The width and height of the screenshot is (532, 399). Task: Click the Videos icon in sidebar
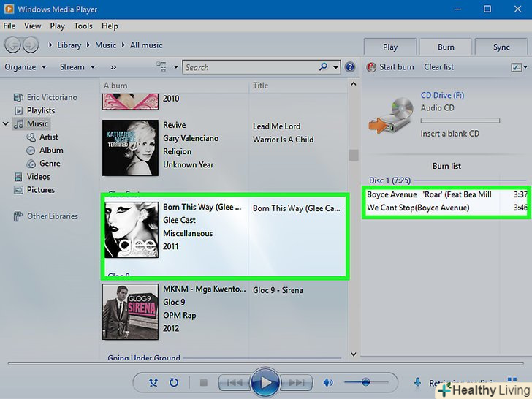coord(18,177)
